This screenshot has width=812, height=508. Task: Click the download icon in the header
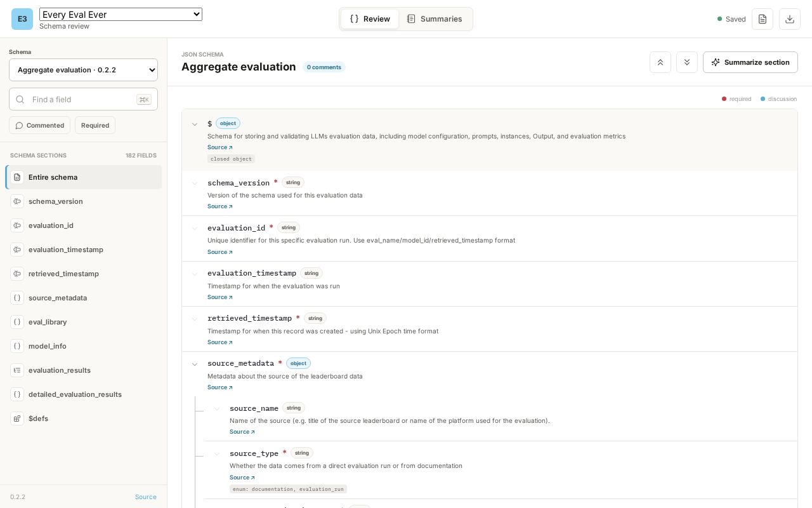790,19
